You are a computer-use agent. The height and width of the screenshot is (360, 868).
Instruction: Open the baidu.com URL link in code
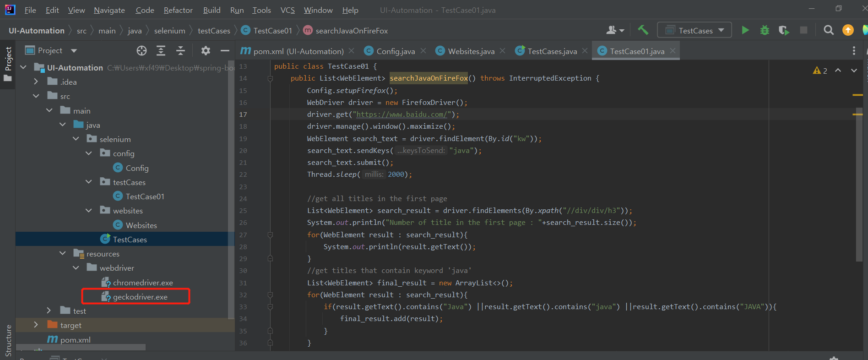point(401,115)
